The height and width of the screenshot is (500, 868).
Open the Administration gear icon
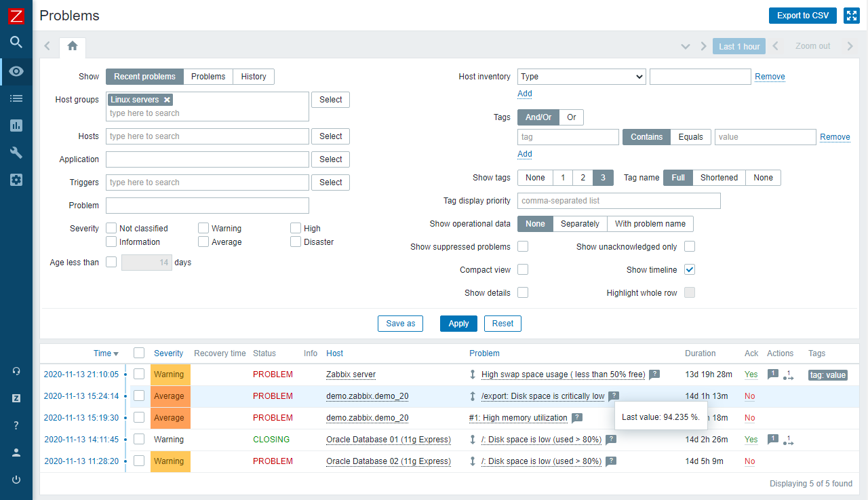click(16, 180)
